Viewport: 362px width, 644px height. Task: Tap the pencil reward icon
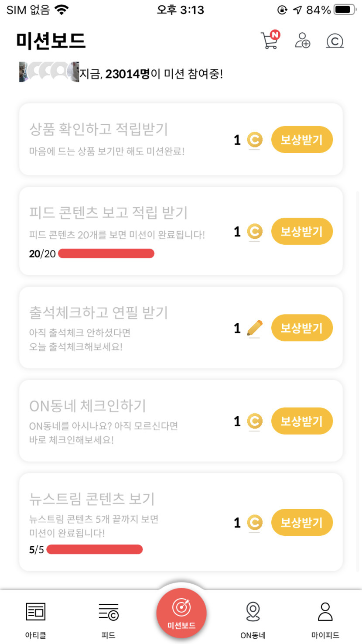pos(255,328)
